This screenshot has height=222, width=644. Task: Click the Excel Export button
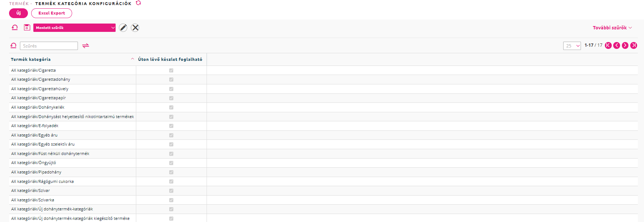point(51,13)
